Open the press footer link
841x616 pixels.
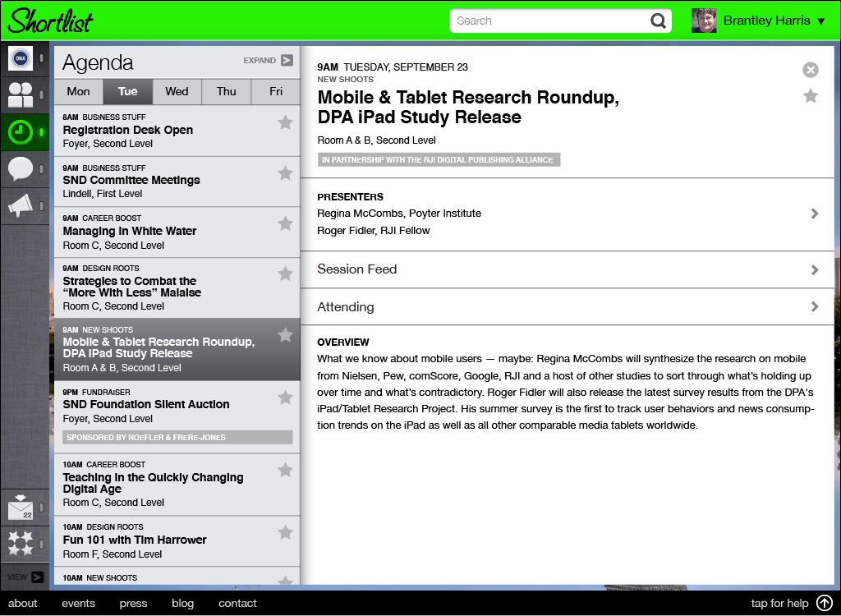point(133,604)
